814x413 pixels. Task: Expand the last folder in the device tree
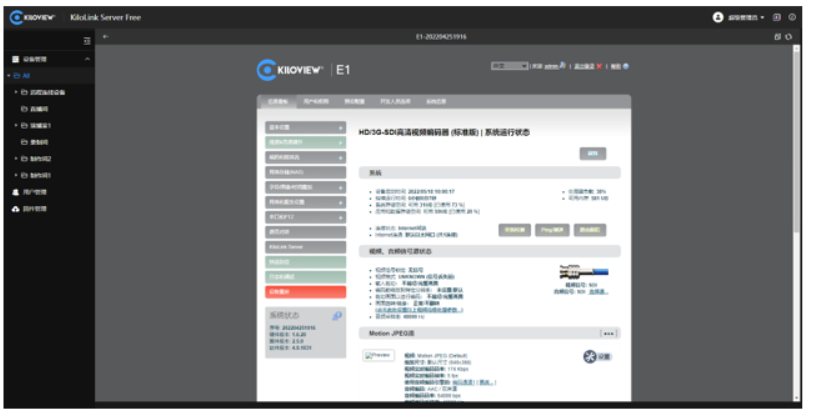(16, 175)
